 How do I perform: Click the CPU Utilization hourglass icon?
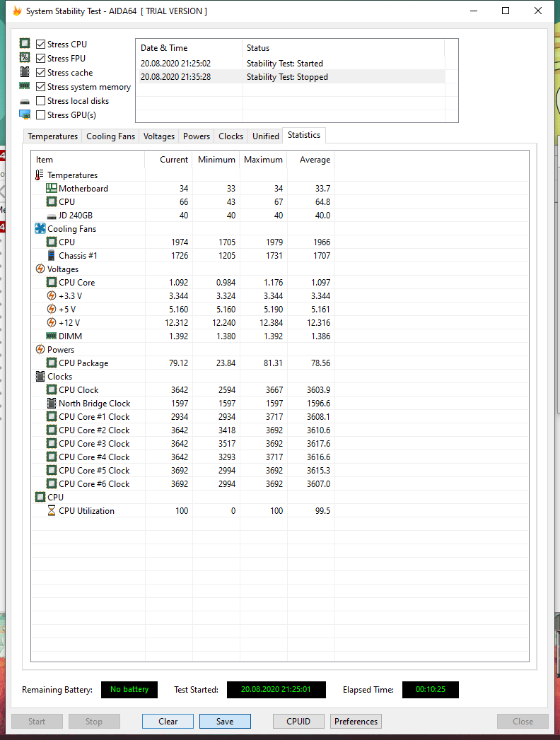52,510
